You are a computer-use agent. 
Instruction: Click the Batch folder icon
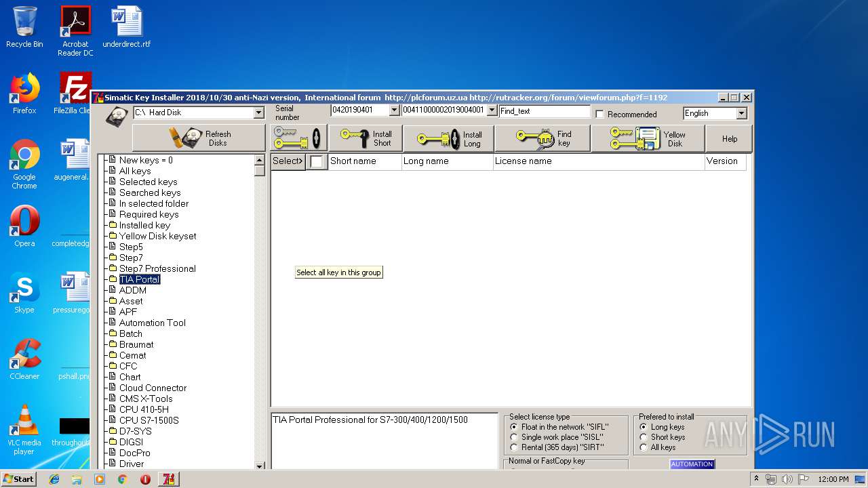point(113,333)
